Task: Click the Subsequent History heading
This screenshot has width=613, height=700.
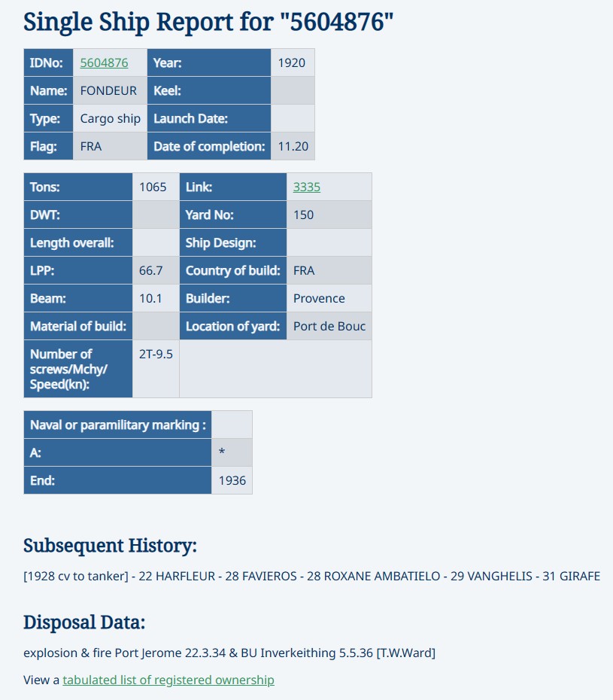Action: tap(110, 546)
